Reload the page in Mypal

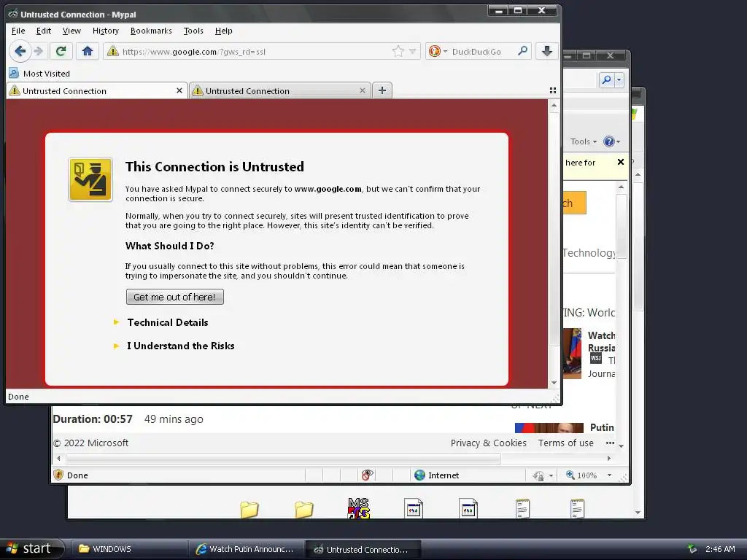[x=61, y=51]
